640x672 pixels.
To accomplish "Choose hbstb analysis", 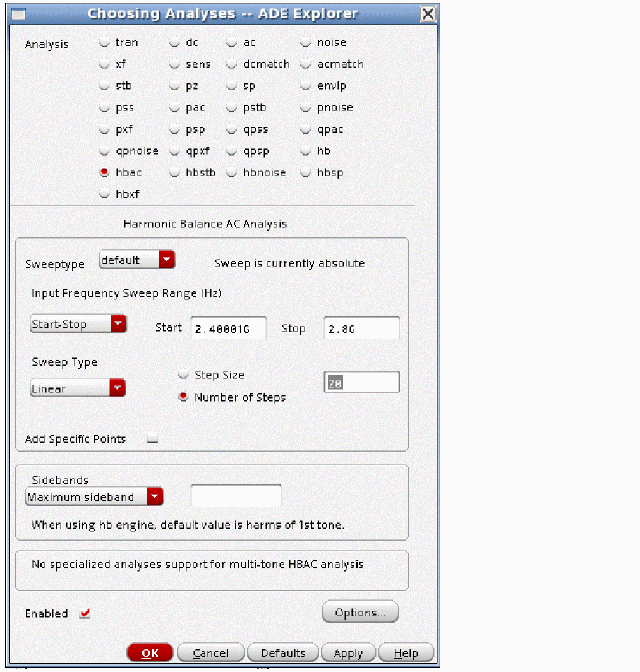I will pyautogui.click(x=174, y=172).
